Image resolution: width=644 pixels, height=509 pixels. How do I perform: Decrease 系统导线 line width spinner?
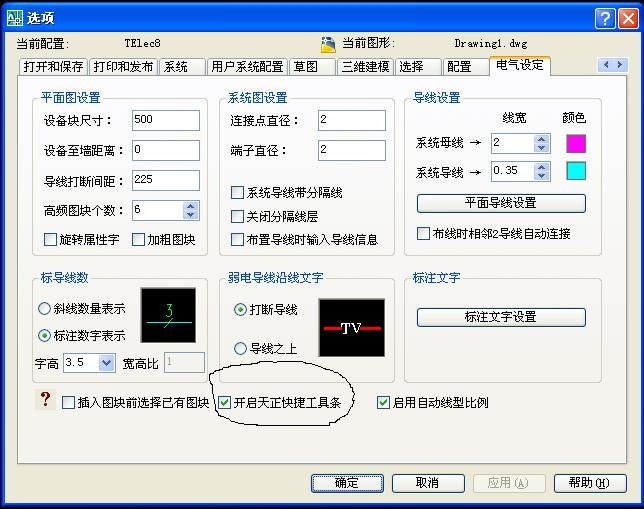(x=542, y=176)
